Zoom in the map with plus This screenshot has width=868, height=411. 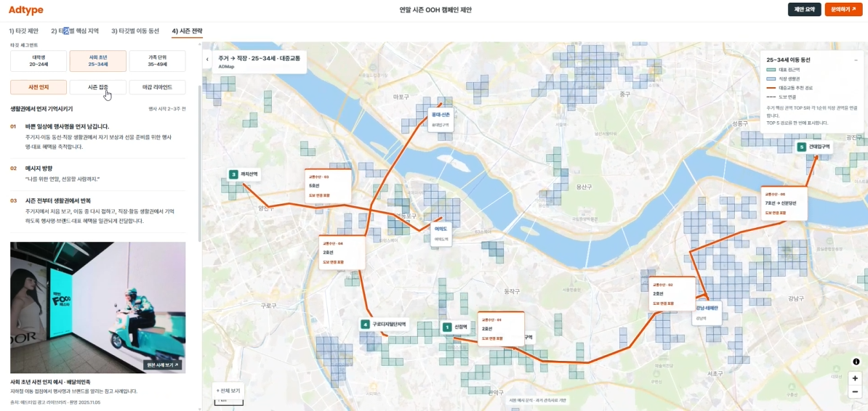(855, 378)
